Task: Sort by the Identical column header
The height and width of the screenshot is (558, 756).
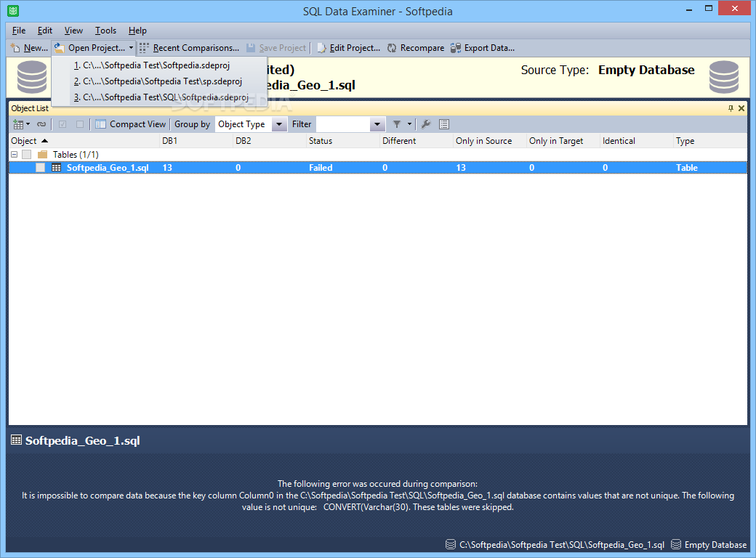Action: pyautogui.click(x=637, y=141)
